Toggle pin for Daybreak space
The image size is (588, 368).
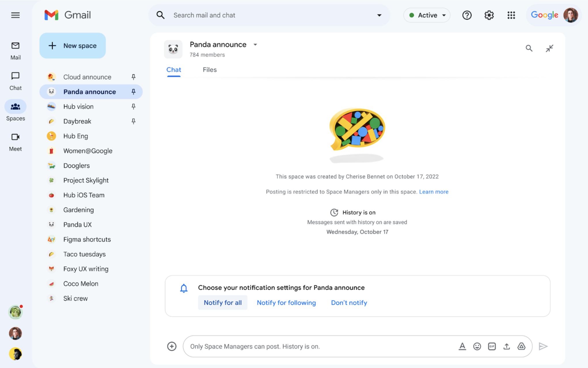click(x=133, y=121)
